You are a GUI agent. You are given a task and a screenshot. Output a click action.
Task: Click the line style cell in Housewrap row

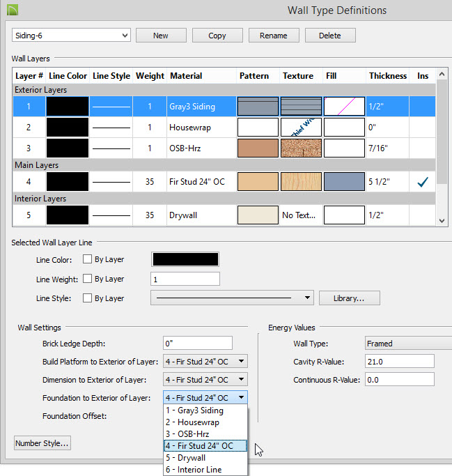tap(111, 128)
